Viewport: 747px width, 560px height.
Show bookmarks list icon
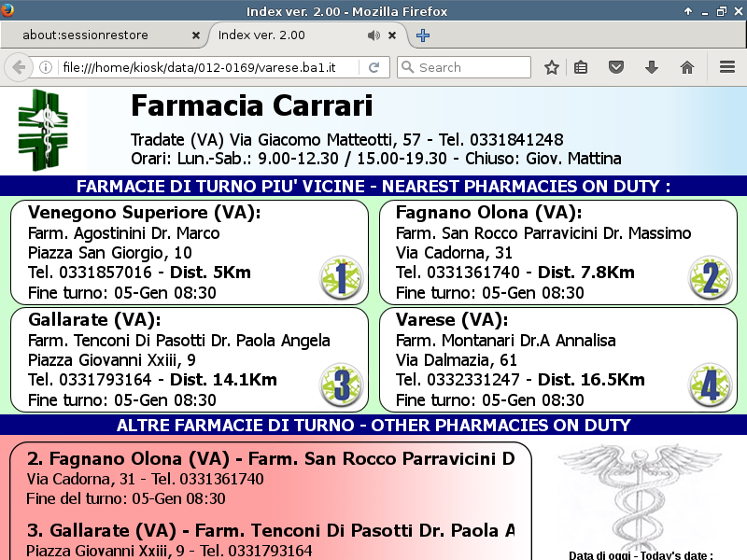click(x=581, y=67)
